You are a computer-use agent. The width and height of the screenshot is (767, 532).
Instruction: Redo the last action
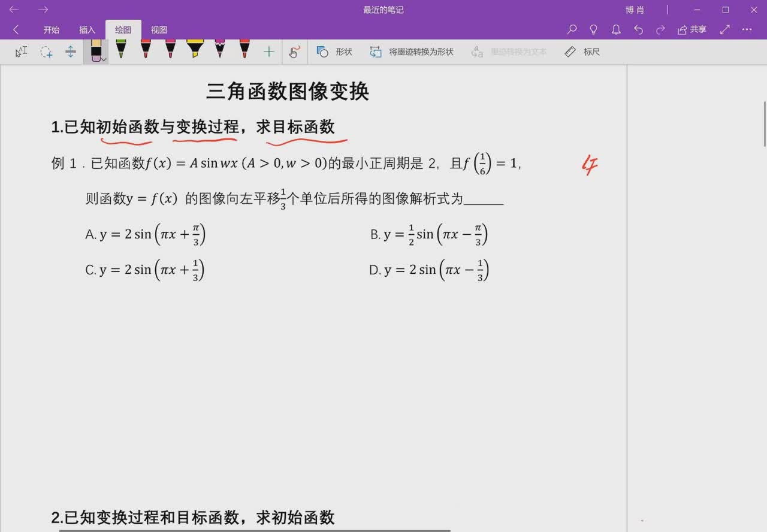click(x=660, y=29)
